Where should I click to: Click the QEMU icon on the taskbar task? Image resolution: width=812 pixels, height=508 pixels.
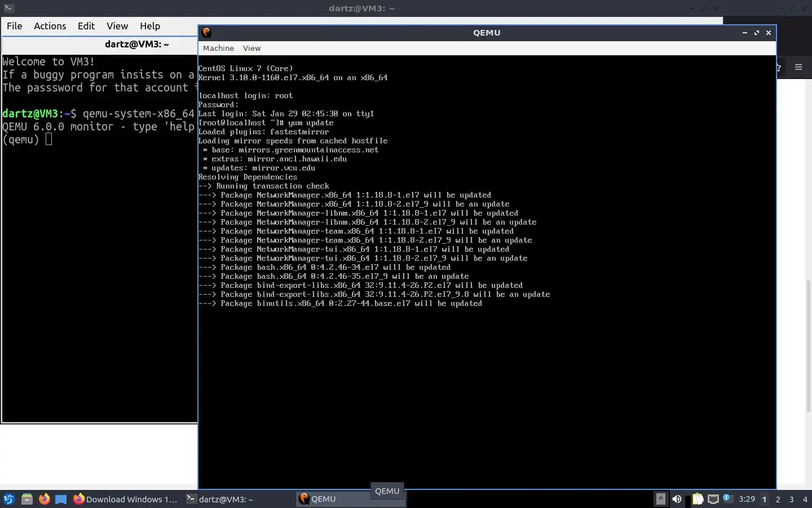[304, 499]
